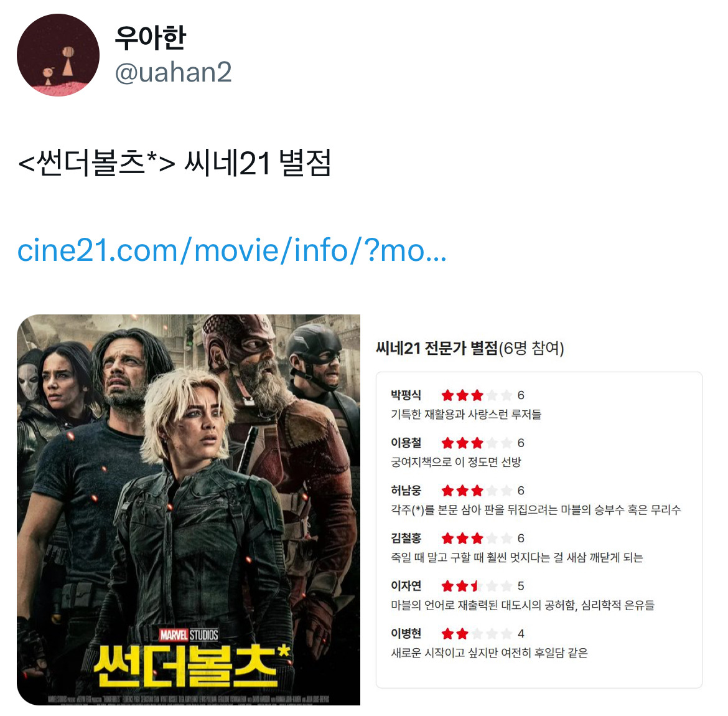The width and height of the screenshot is (728, 716).
Task: Open the cine21.com movie info link
Action: 231,250
